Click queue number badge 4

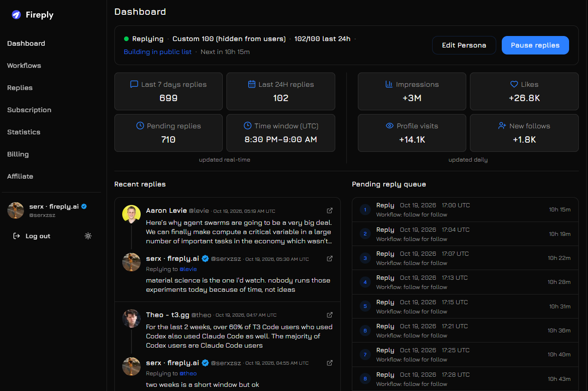point(365,282)
